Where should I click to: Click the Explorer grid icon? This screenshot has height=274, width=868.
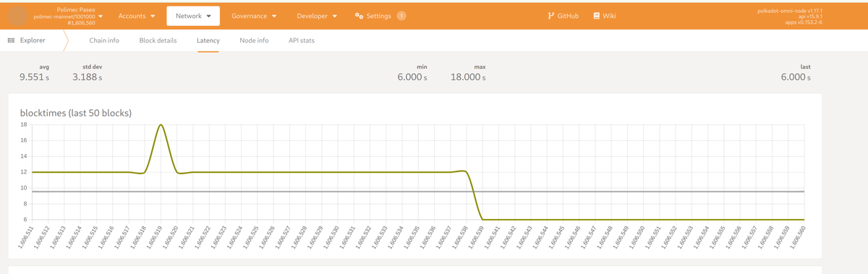click(11, 40)
